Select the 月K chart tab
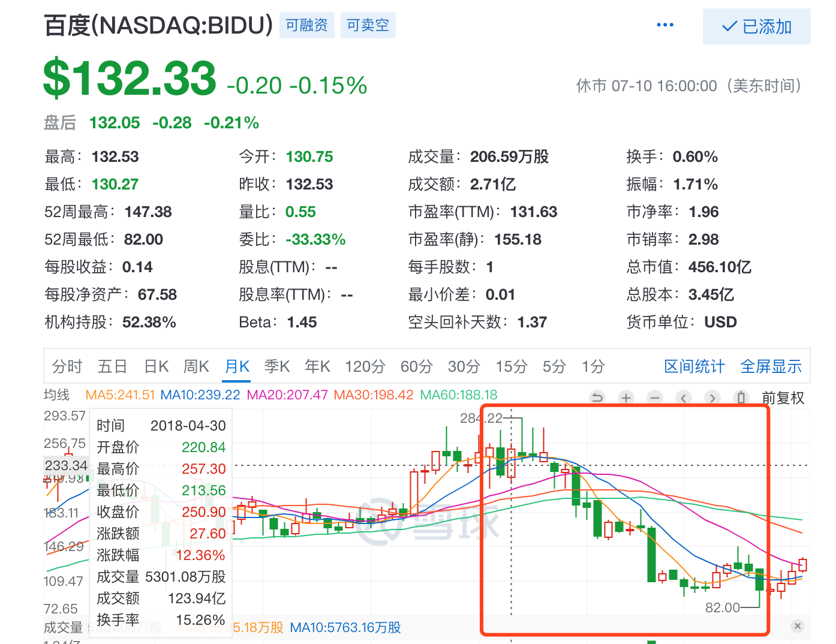The height and width of the screenshot is (644, 836). coord(237,366)
